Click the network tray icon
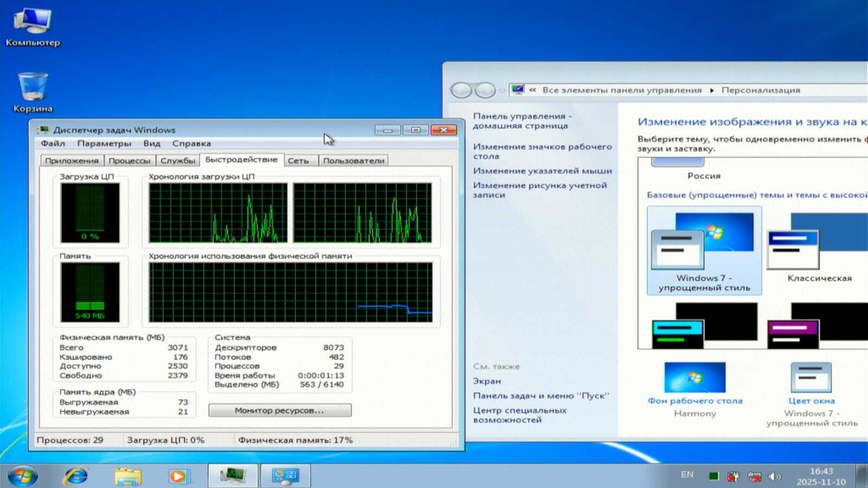Image resolution: width=868 pixels, height=488 pixels. pyautogui.click(x=754, y=476)
